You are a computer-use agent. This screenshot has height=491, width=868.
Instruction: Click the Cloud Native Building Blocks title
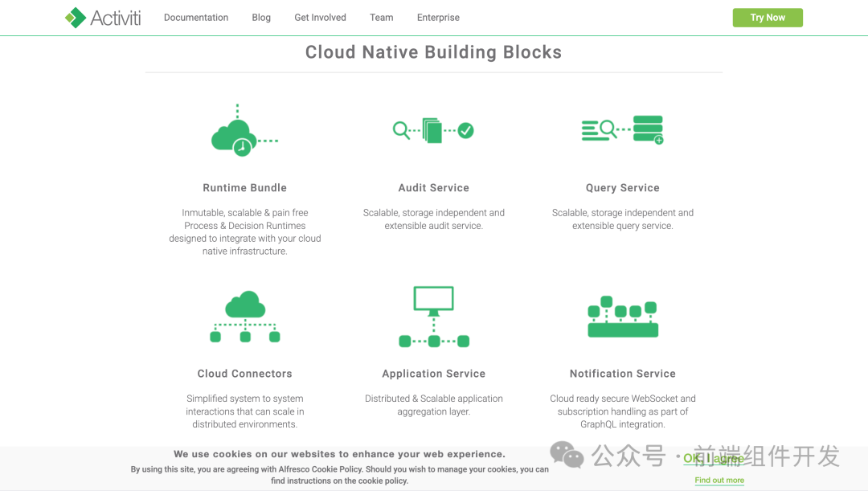(x=433, y=52)
